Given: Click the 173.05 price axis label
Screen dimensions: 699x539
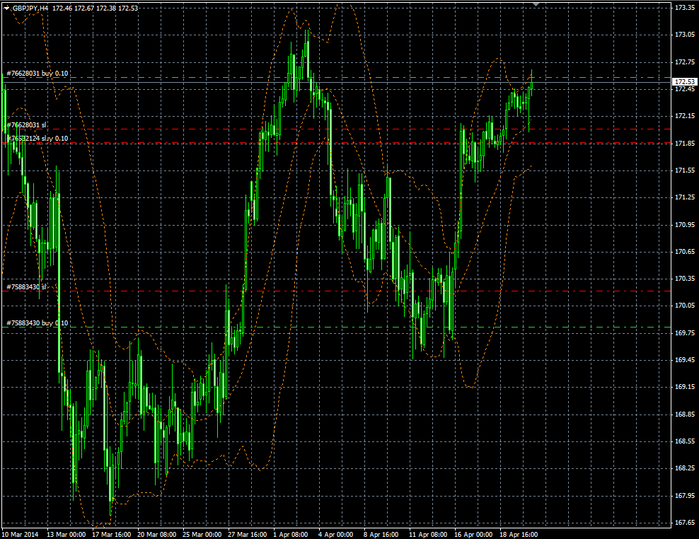Looking at the screenshot, I should [685, 35].
